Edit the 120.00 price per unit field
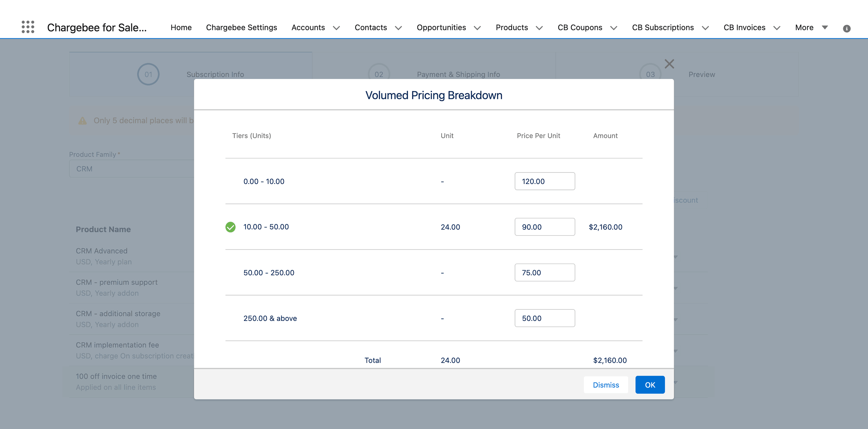 545,181
